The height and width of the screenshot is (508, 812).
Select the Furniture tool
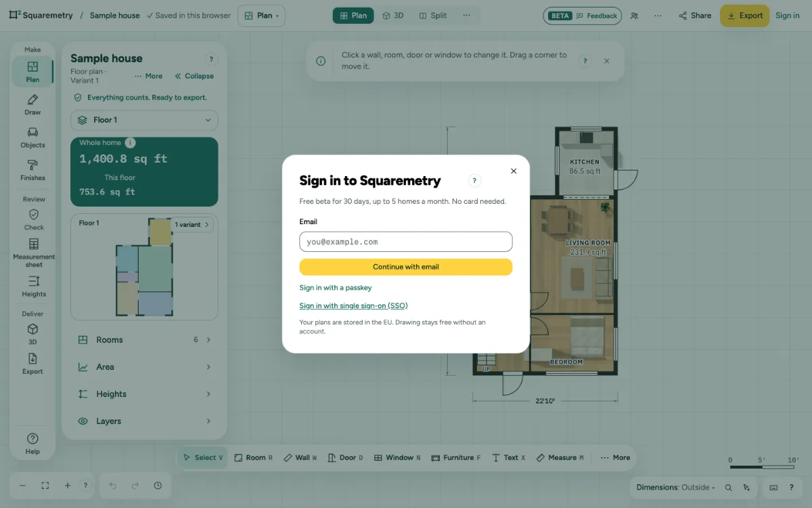pos(456,458)
